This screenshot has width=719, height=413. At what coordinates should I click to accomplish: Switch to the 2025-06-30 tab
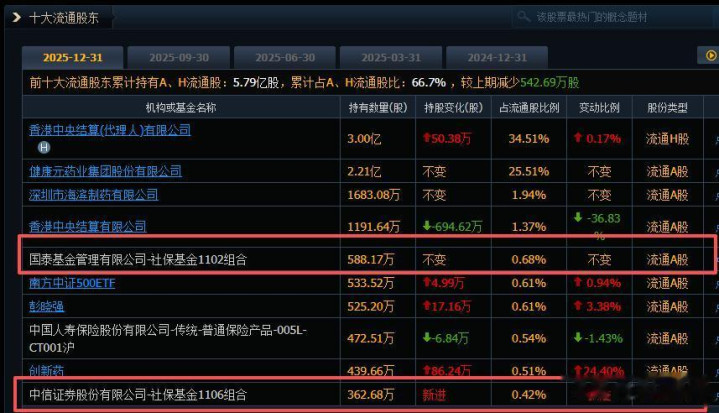(285, 57)
